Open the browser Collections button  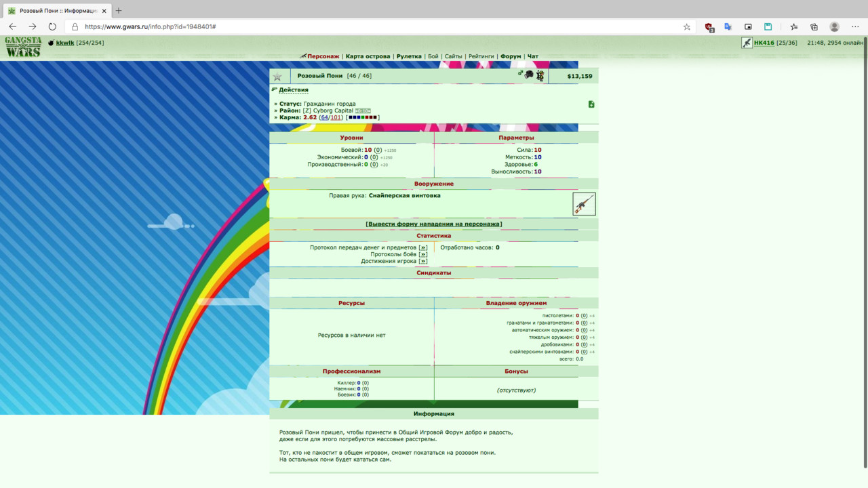(x=814, y=26)
